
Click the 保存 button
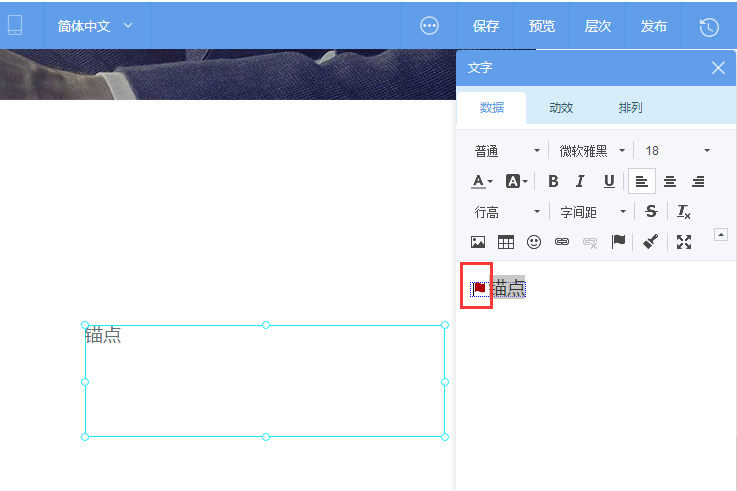click(486, 26)
